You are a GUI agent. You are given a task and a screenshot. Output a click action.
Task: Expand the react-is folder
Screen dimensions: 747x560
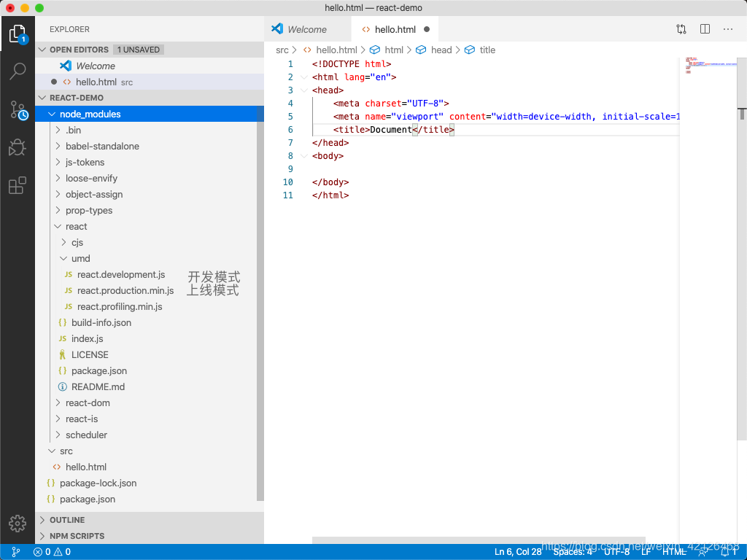(x=58, y=419)
